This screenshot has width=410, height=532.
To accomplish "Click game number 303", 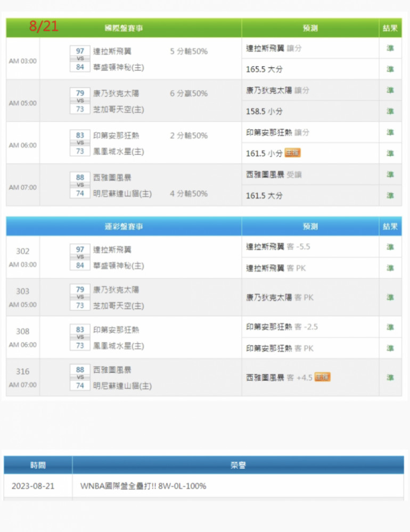I will point(23,291).
